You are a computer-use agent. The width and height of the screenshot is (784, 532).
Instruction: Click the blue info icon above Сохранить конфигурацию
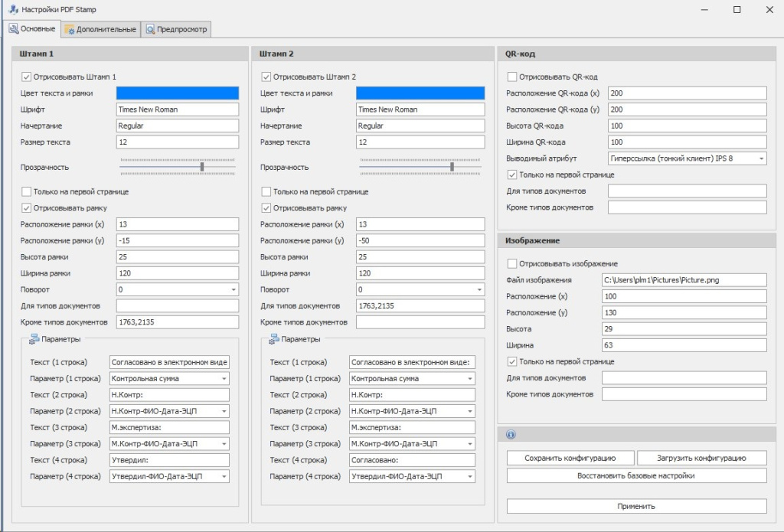point(511,435)
